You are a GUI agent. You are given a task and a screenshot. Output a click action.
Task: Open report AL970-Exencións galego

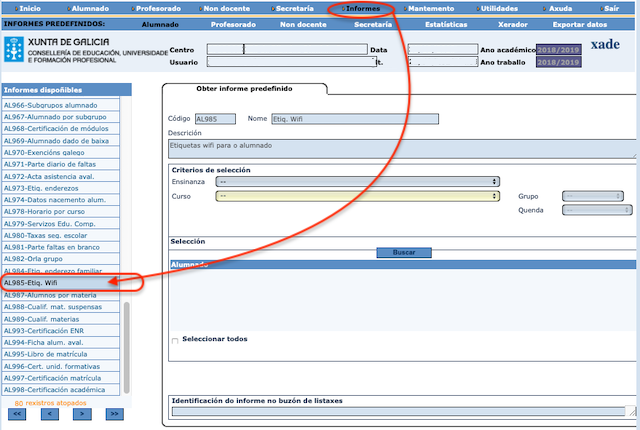click(61, 153)
